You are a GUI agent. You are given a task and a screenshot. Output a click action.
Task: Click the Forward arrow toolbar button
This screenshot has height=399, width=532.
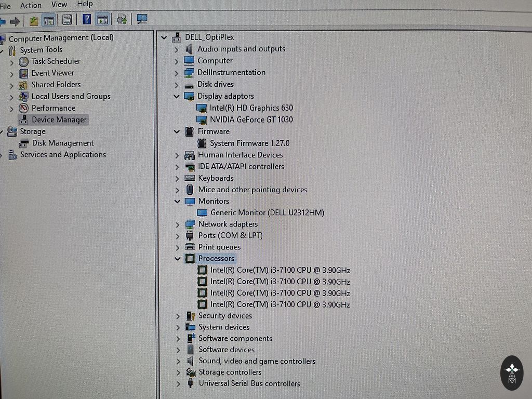(15, 22)
